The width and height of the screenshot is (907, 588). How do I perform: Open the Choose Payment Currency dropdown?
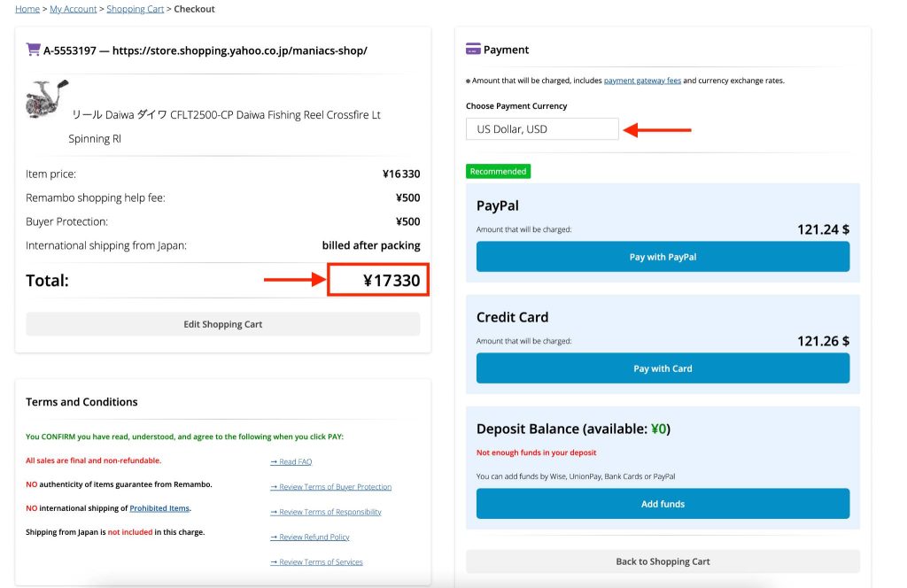coord(542,129)
